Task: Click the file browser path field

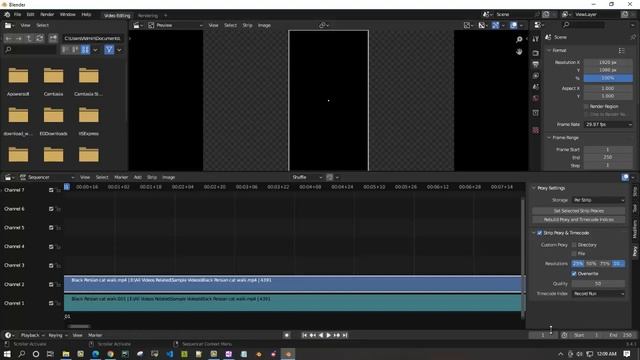Action: (x=93, y=38)
